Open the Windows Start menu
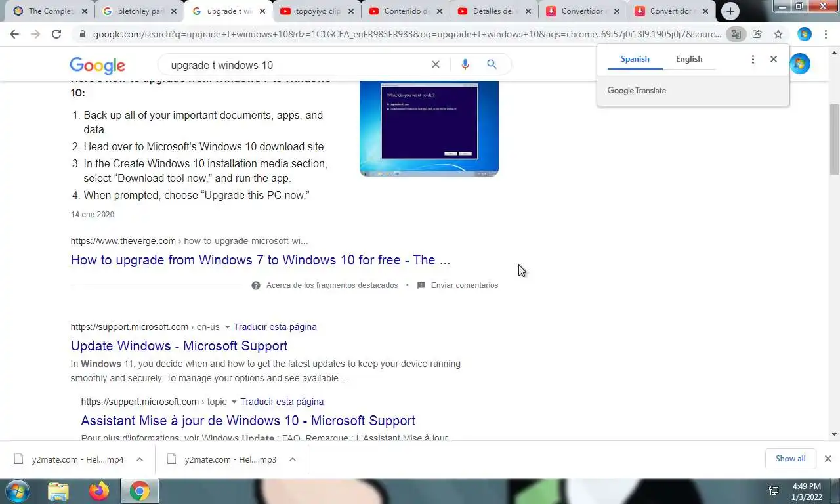 tap(17, 492)
